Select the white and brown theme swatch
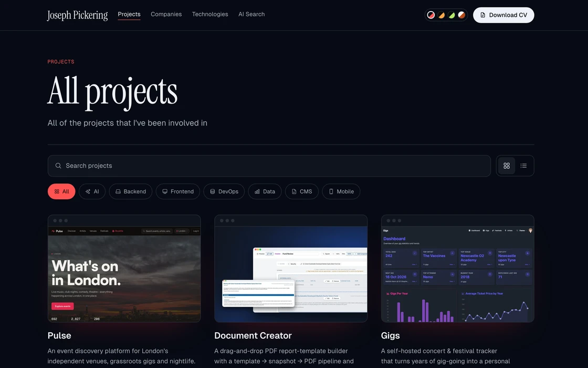The height and width of the screenshot is (368, 588). click(x=461, y=15)
